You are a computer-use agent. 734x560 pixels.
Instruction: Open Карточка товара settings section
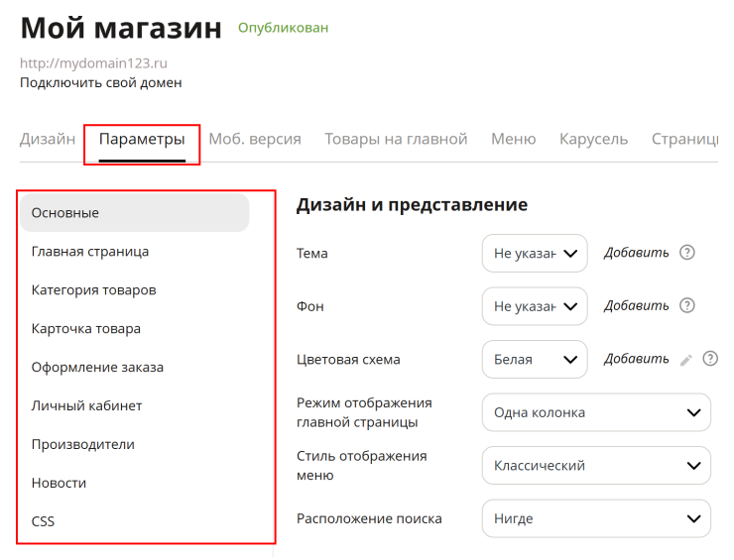[85, 328]
